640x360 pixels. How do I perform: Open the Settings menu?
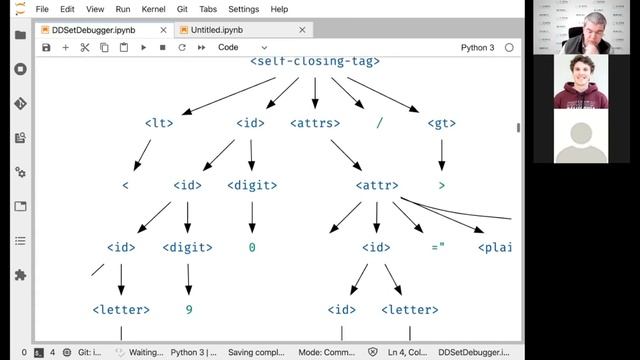pyautogui.click(x=244, y=9)
